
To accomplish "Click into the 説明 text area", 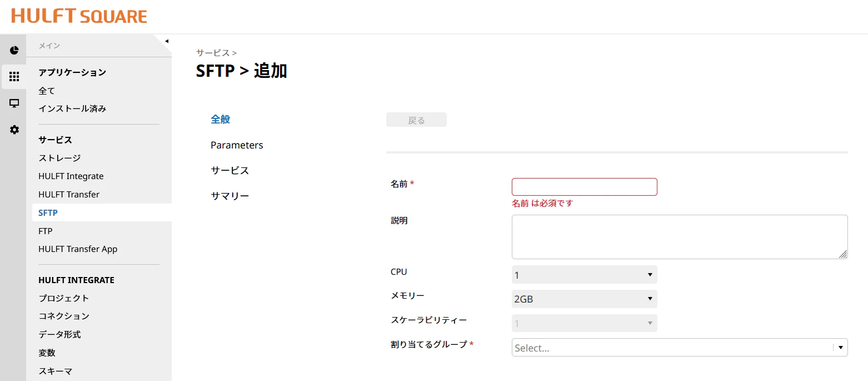I will (x=680, y=237).
